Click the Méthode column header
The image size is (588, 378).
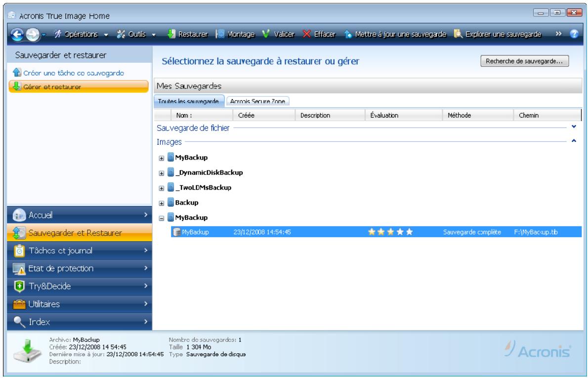pos(478,116)
